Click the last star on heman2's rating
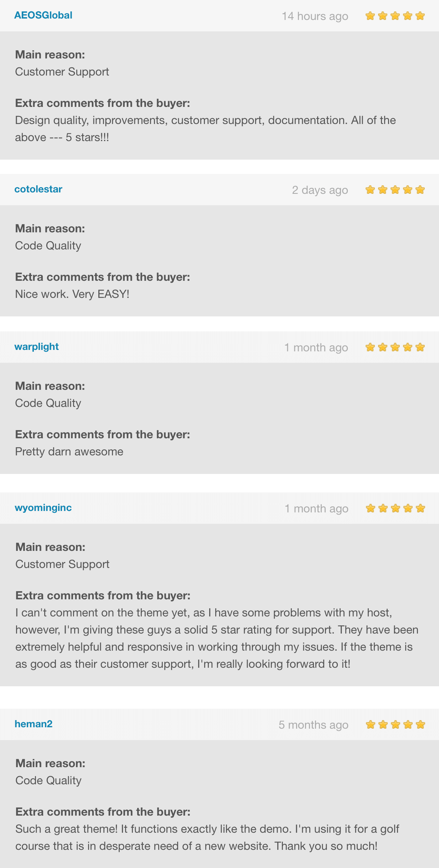Viewport: 439px width, 868px height. pyautogui.click(x=420, y=725)
